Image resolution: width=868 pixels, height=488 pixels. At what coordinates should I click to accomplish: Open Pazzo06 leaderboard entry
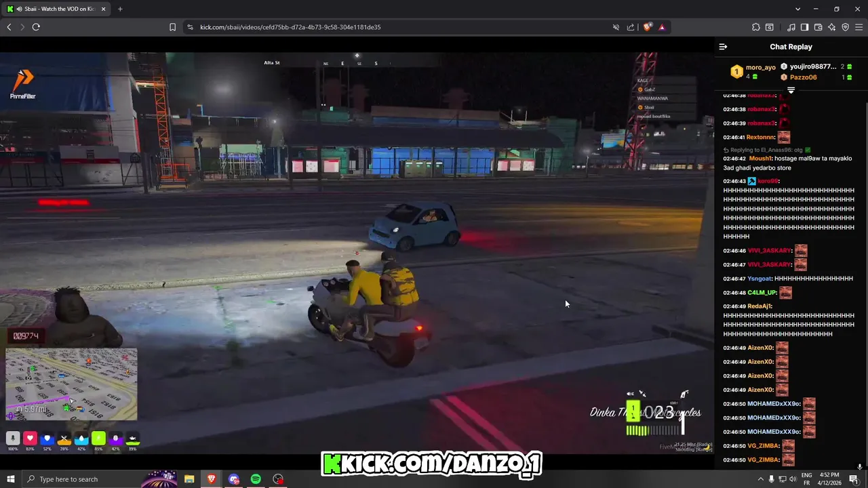point(816,77)
